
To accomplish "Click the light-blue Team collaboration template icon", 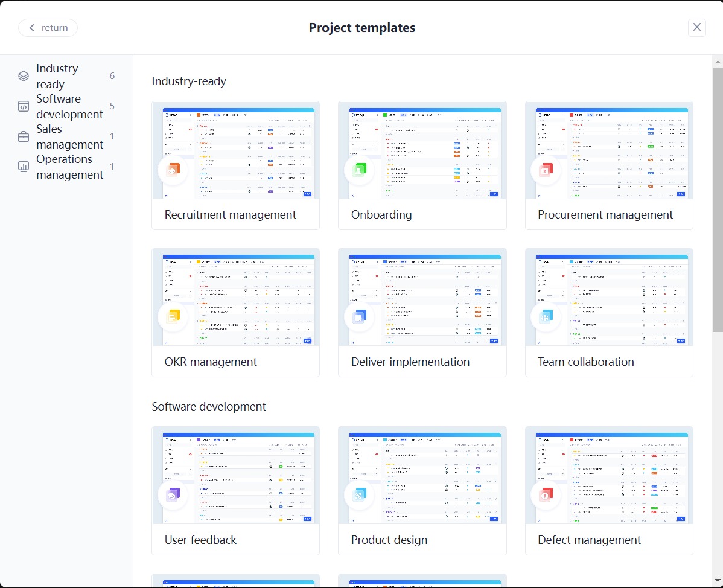I will tap(546, 317).
